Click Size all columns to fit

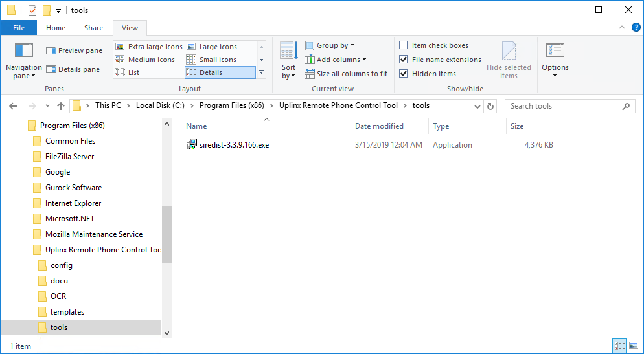[346, 74]
